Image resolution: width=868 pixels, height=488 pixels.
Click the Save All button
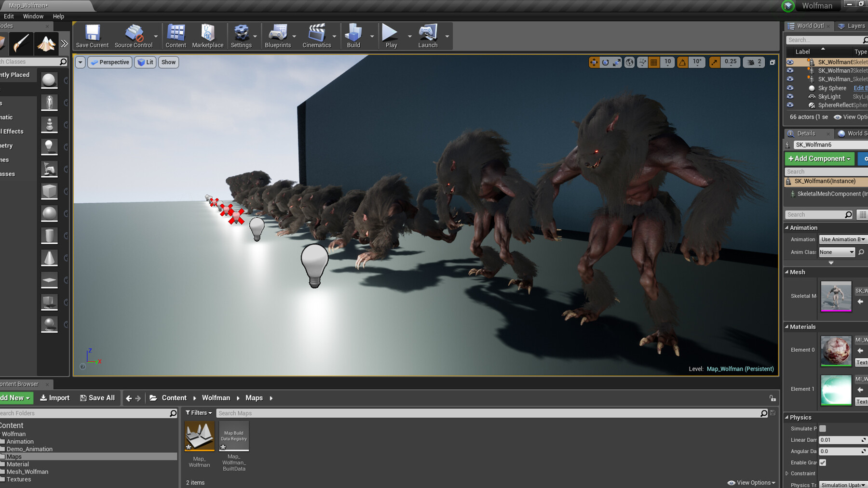point(97,398)
